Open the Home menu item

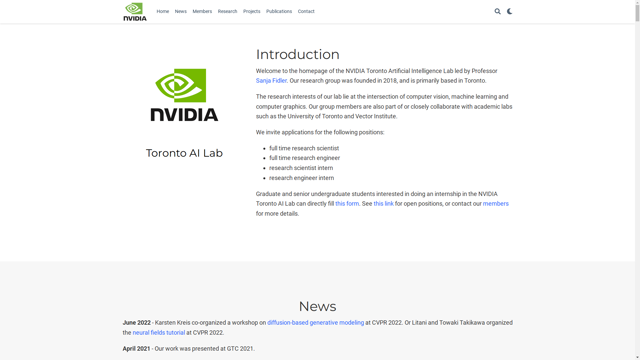[162, 11]
